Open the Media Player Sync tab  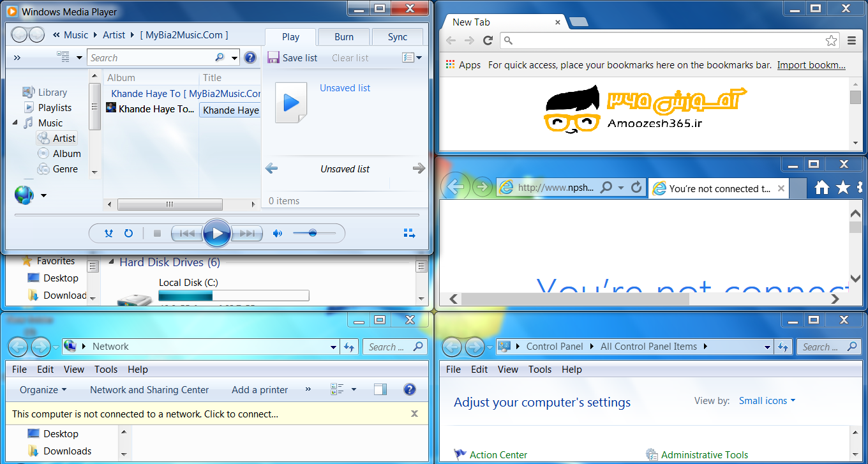[398, 37]
